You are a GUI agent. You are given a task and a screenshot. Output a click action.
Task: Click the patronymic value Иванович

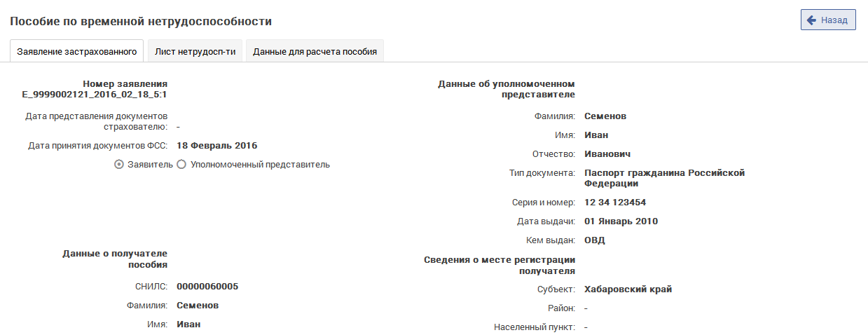tap(608, 153)
